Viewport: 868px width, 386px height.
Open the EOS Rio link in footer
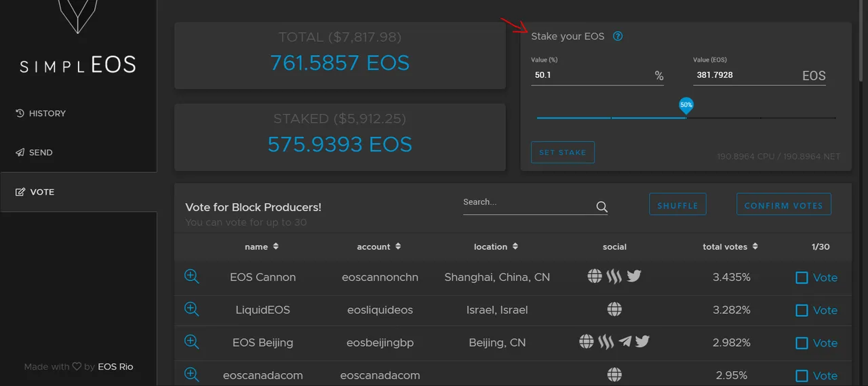point(115,366)
